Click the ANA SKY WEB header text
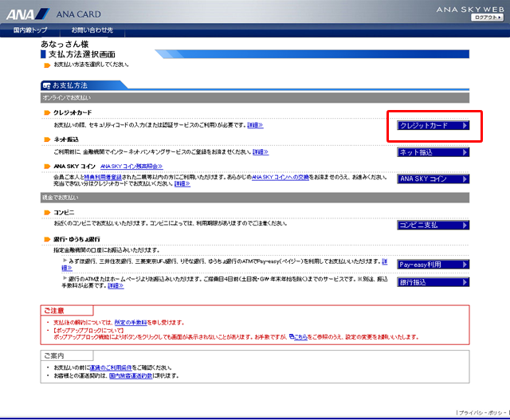 (x=470, y=10)
